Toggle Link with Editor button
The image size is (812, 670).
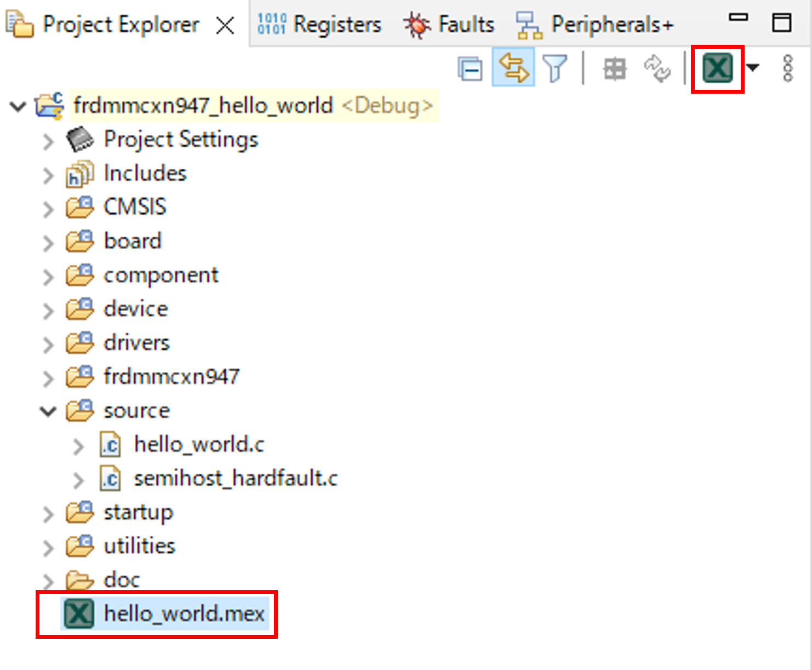(x=513, y=68)
